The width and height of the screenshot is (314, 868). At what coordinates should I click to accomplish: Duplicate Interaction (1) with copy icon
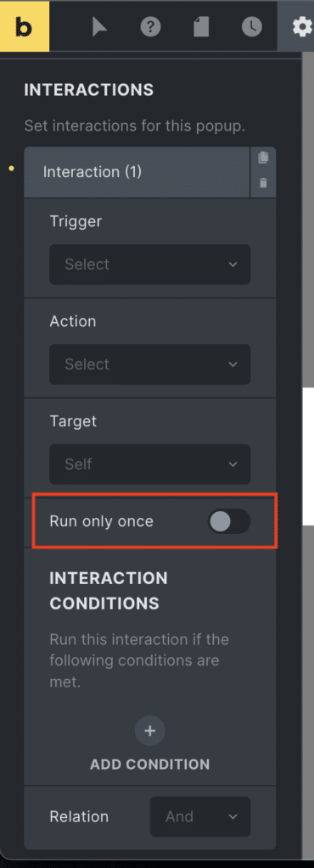point(263,158)
